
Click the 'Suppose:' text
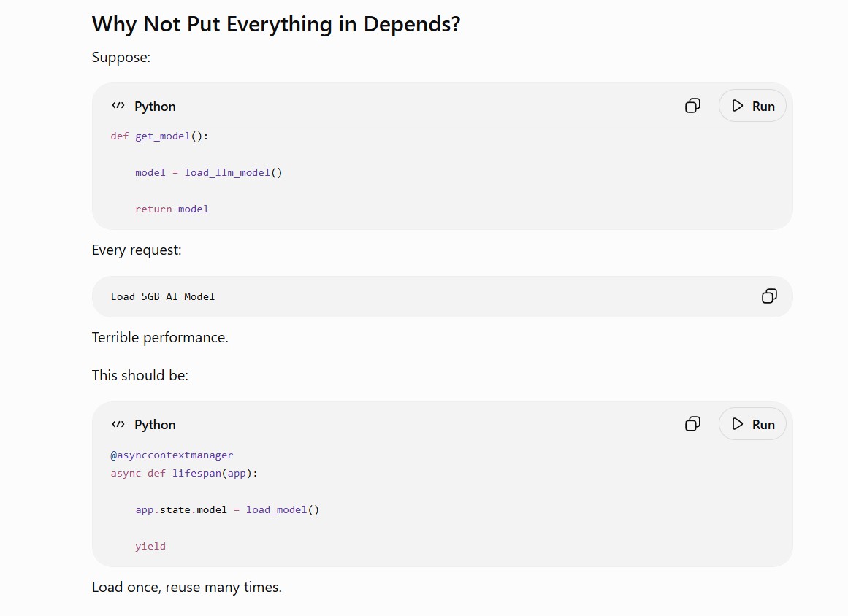[x=121, y=57]
